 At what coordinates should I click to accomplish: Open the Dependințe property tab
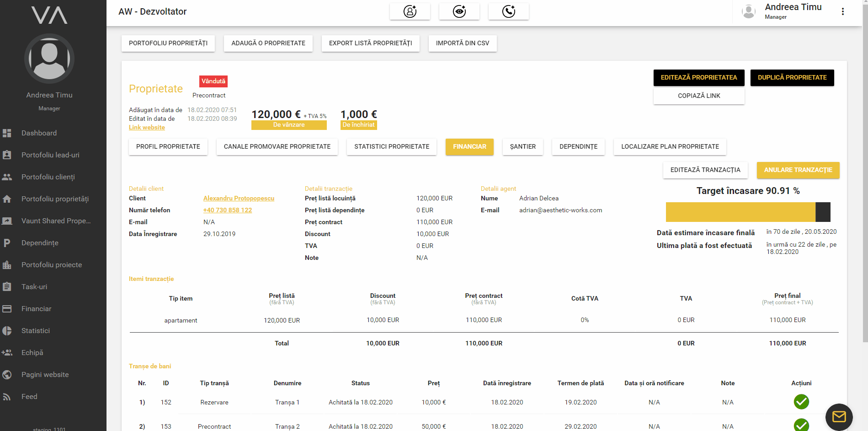578,147
